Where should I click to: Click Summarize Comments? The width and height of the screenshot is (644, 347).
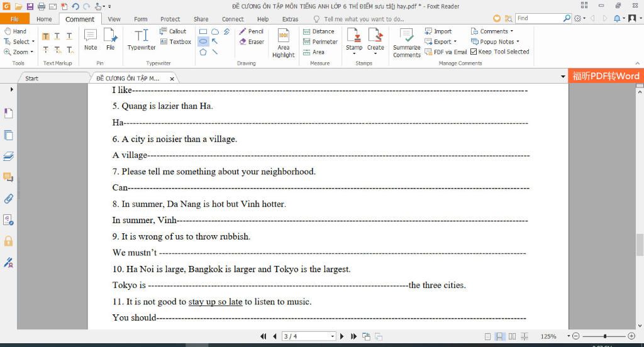coord(407,43)
